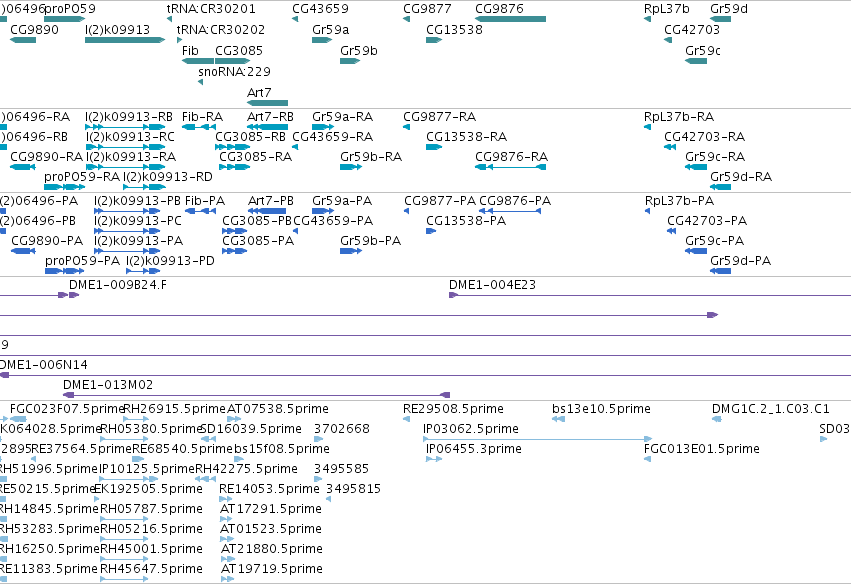
Task: Click the Fib-RA transcript
Action: pos(199,127)
